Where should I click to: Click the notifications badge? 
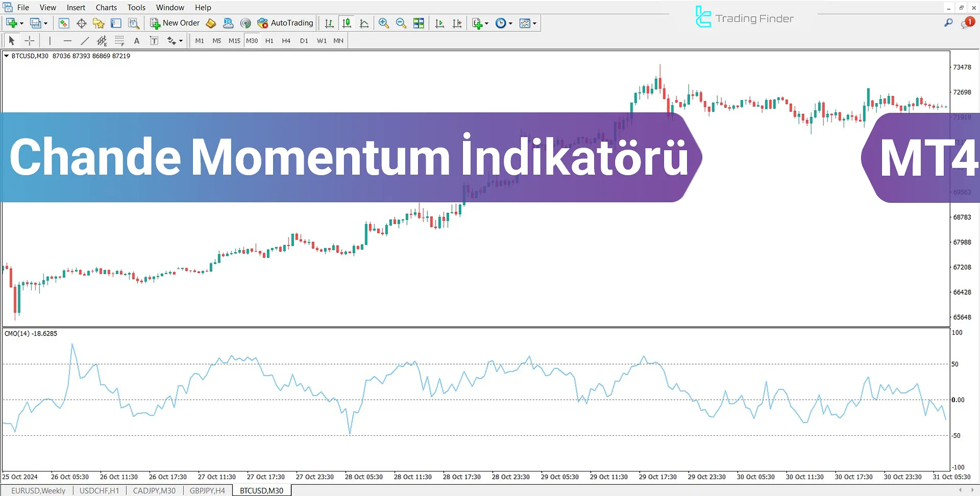969,23
